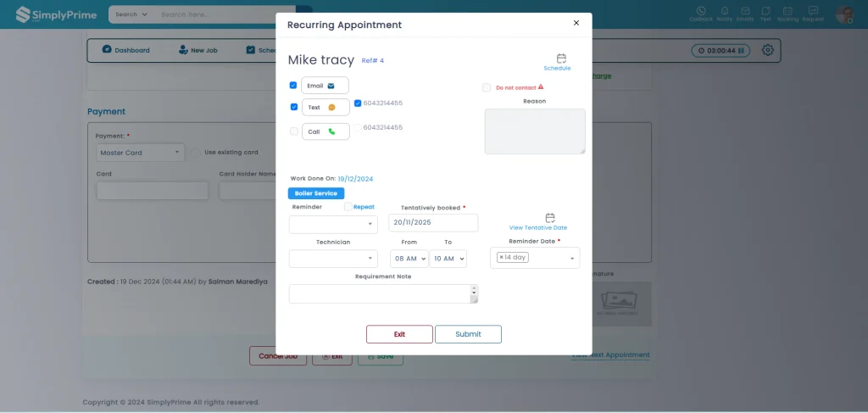Remove the 14 day reminder tag
The image size is (868, 413).
point(501,257)
